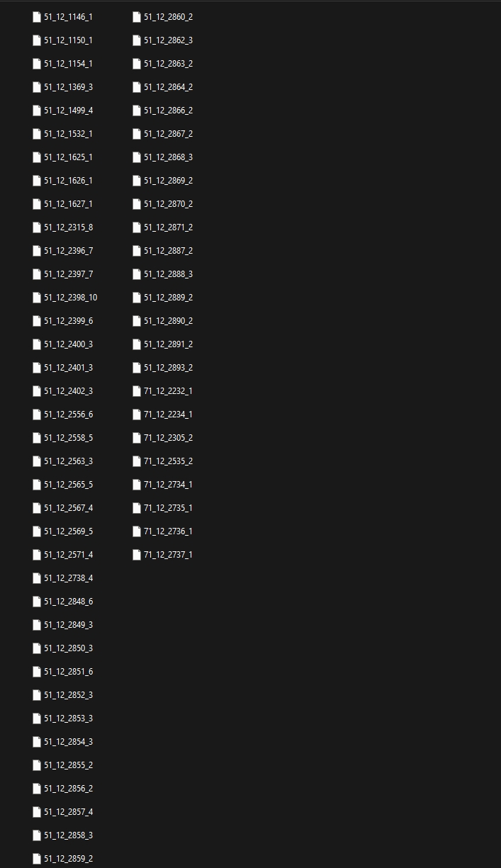Select the 51_12_2851_6 file entry
501x868 pixels.
[68, 672]
